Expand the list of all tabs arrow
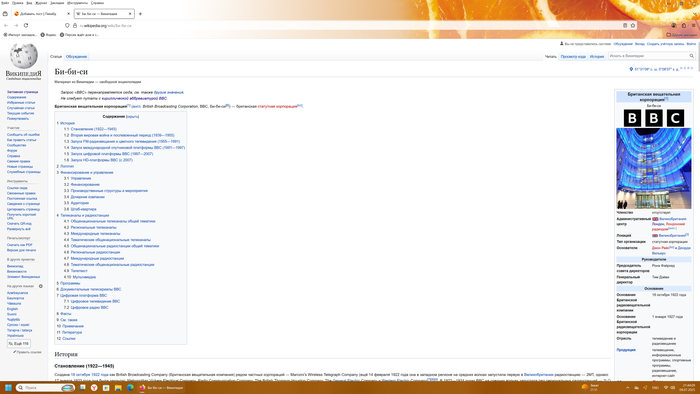 click(x=695, y=14)
